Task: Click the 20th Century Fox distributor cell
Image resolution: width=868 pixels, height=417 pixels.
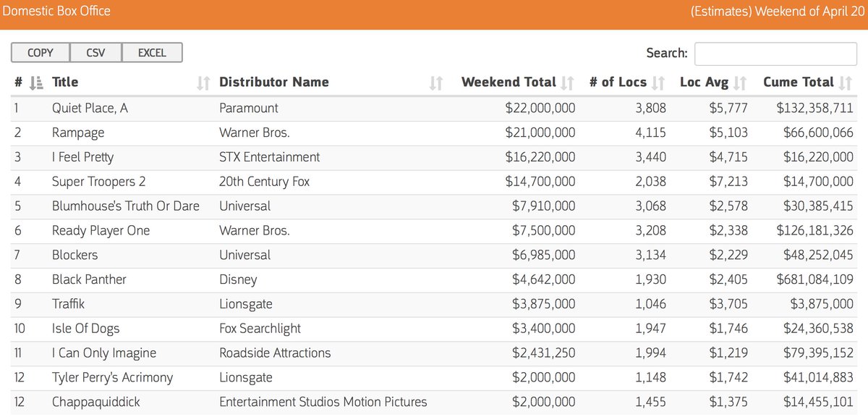Action: click(264, 182)
